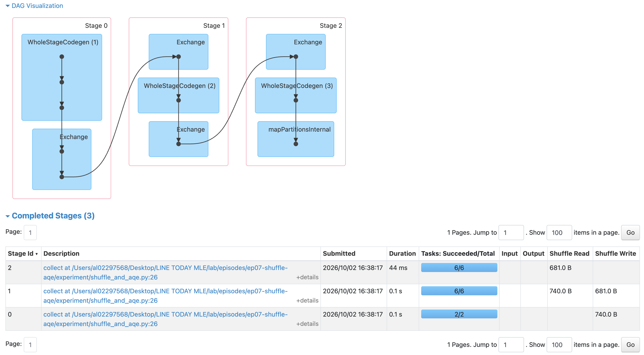Click the bottom Exchange box in Stage 1
Image resolution: width=644 pixels, height=355 pixels.
[x=179, y=139]
